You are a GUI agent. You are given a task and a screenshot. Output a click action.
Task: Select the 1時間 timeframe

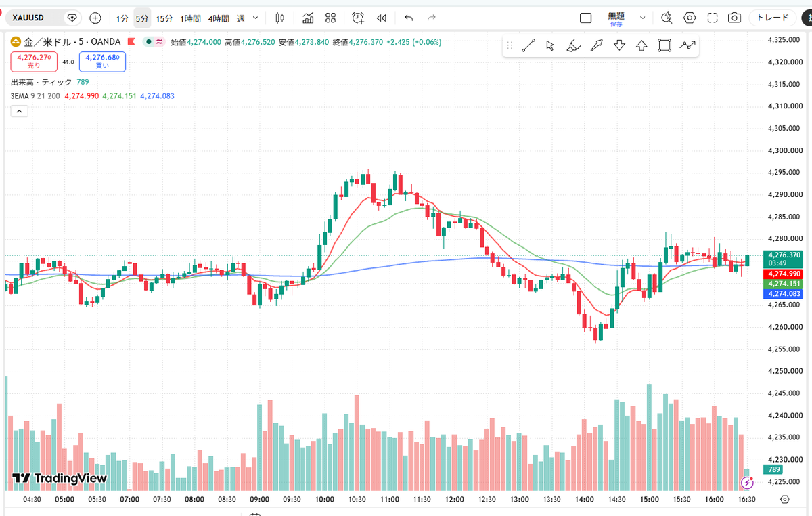pyautogui.click(x=190, y=18)
